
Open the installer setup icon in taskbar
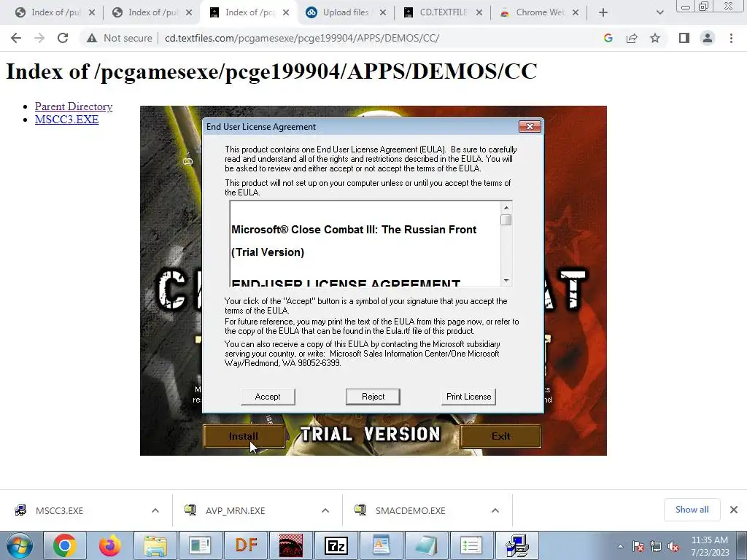(x=517, y=545)
